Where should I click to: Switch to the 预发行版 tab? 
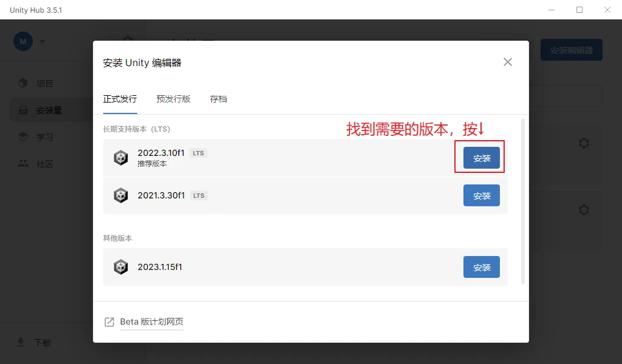(x=173, y=99)
